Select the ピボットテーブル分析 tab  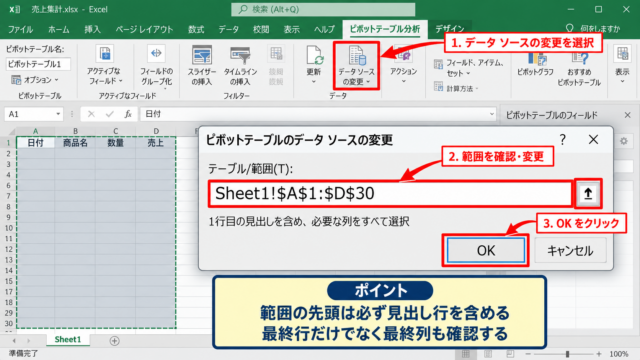[x=385, y=29]
